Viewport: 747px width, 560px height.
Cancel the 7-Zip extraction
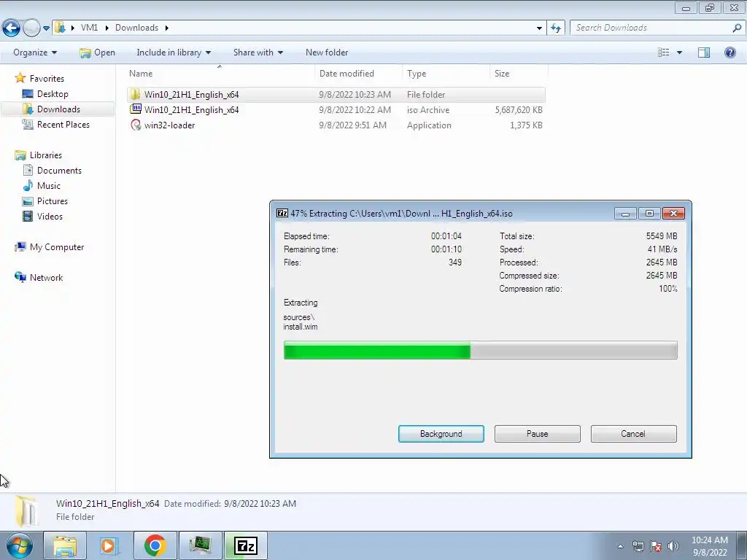(x=634, y=434)
